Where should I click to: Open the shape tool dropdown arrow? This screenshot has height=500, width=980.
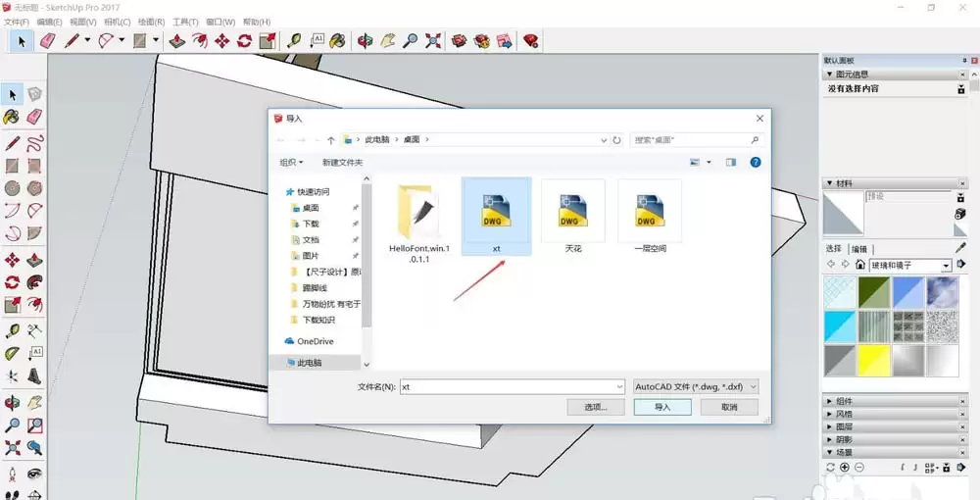point(156,40)
